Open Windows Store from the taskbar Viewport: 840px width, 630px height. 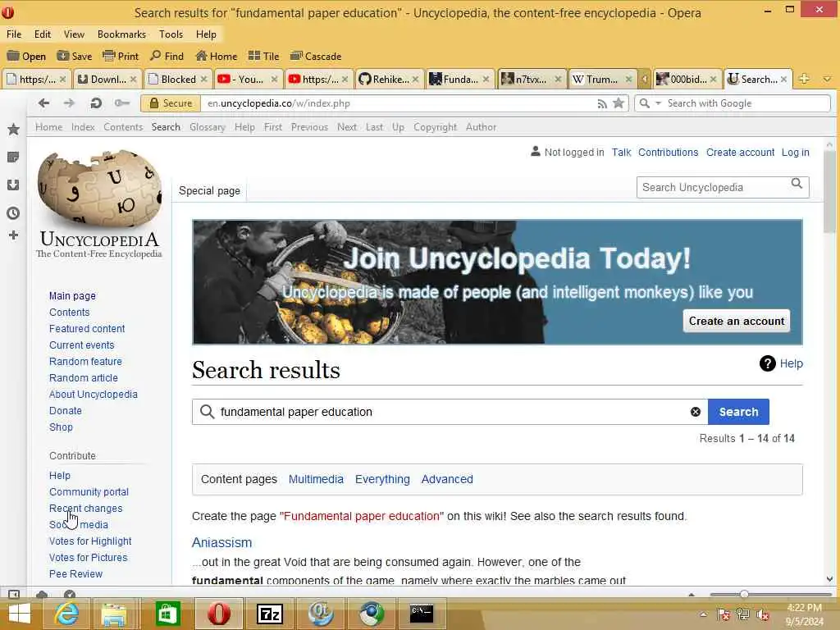click(167, 614)
